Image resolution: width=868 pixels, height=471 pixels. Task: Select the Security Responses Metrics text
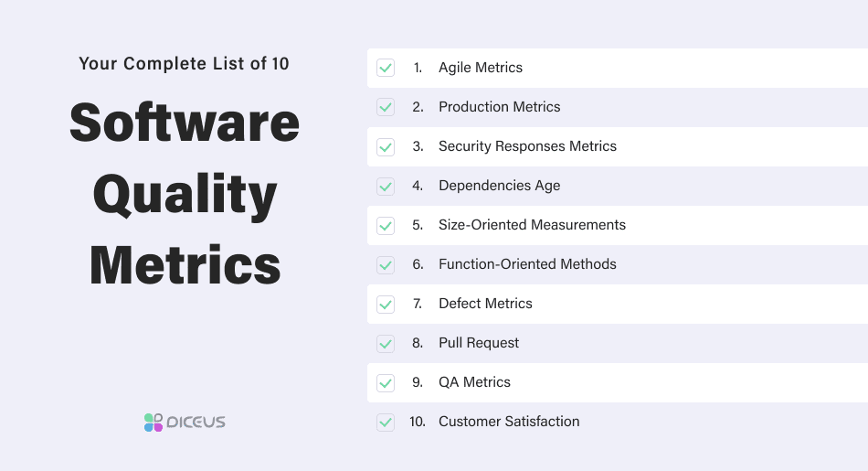(x=527, y=146)
